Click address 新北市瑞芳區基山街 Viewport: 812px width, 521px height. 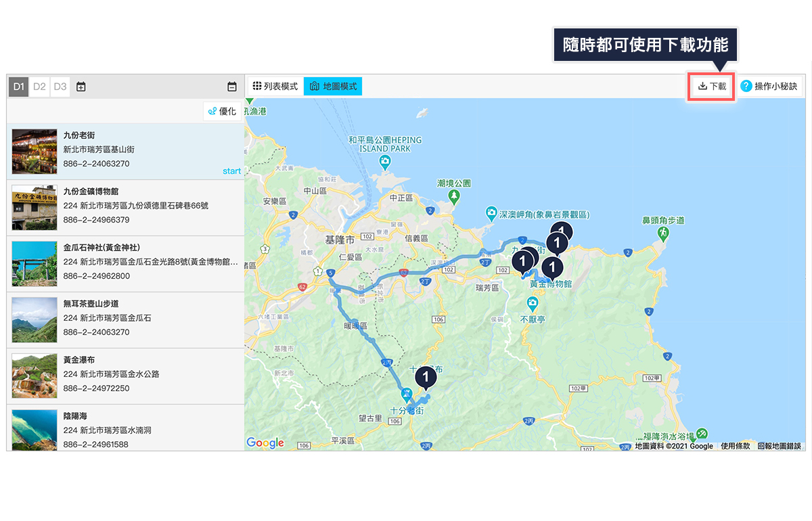[x=99, y=150]
